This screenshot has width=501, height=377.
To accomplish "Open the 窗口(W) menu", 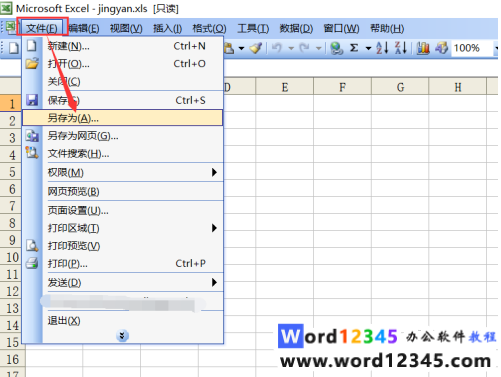I will click(x=341, y=28).
